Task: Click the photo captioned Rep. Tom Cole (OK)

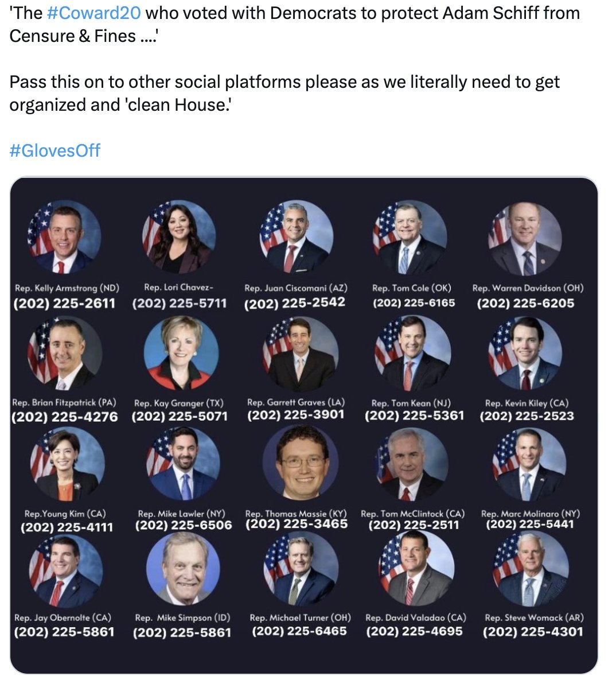Action: pos(410,238)
